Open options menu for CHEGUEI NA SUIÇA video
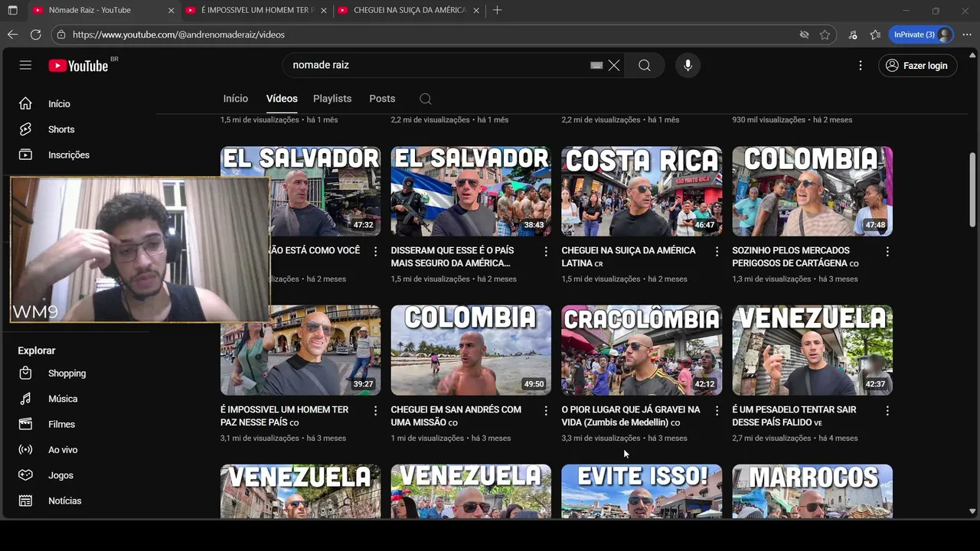Image resolution: width=980 pixels, height=551 pixels. pyautogui.click(x=717, y=251)
